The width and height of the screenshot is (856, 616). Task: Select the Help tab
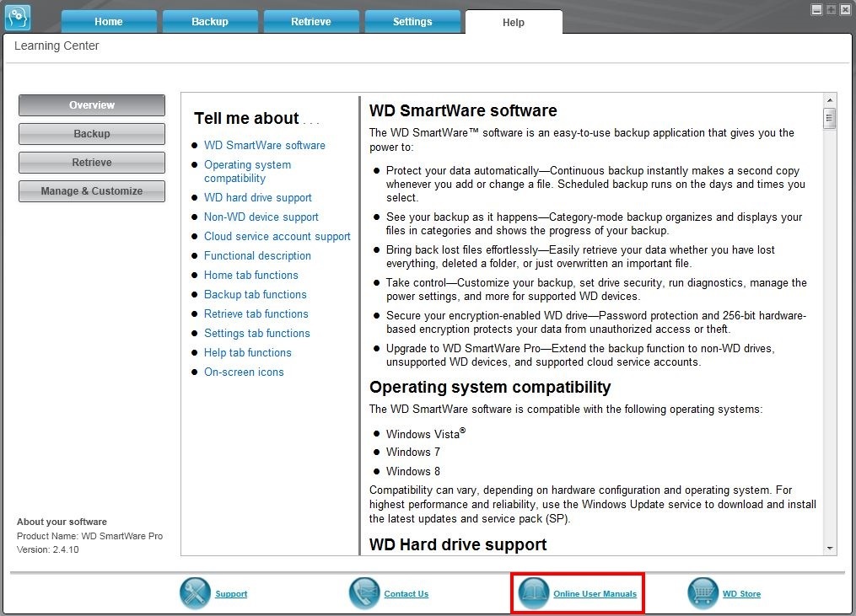(x=514, y=23)
